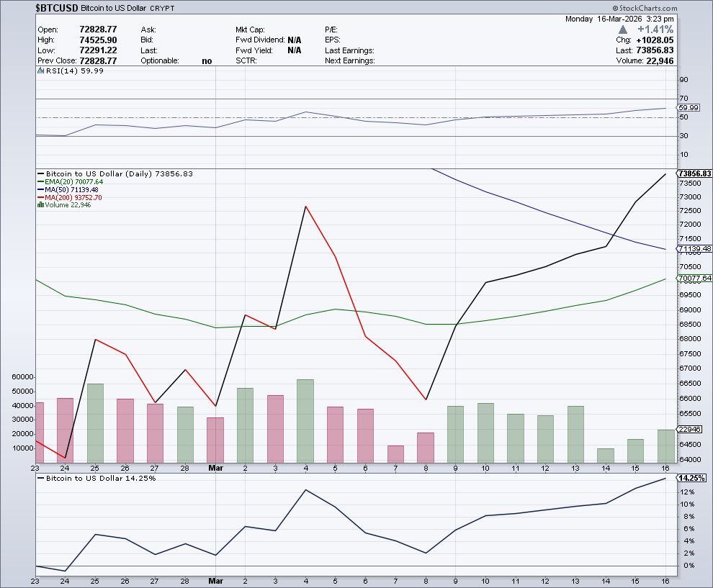Click the 73500 label on the price axis
Image resolution: width=713 pixels, height=588 pixels.
tap(690, 183)
